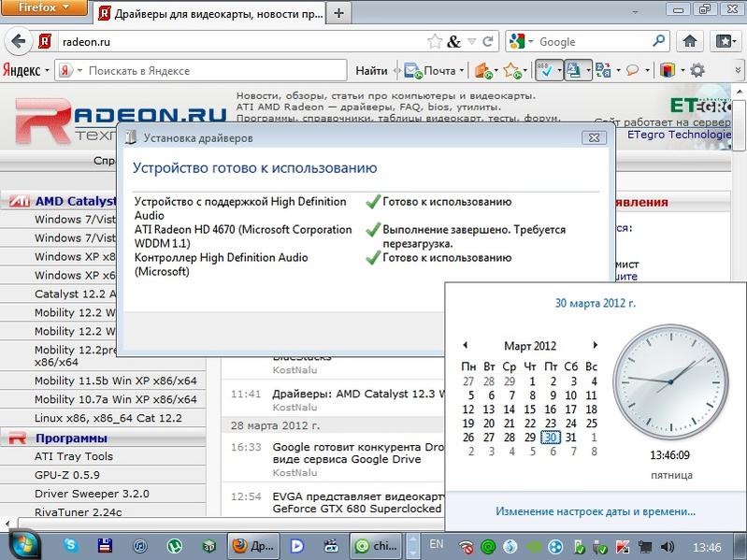Image resolution: width=747 pixels, height=560 pixels.
Task: Click the ampersand icon in address bar
Action: 454,41
